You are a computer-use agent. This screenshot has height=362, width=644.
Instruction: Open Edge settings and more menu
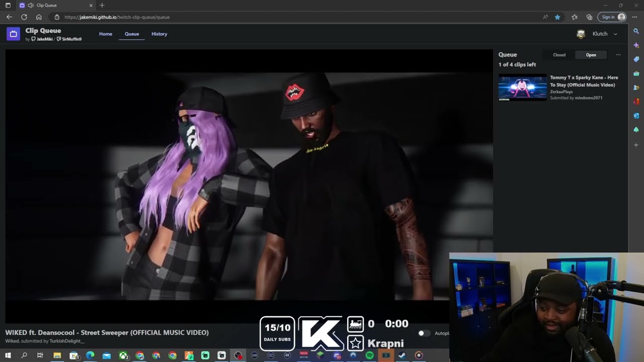634,17
